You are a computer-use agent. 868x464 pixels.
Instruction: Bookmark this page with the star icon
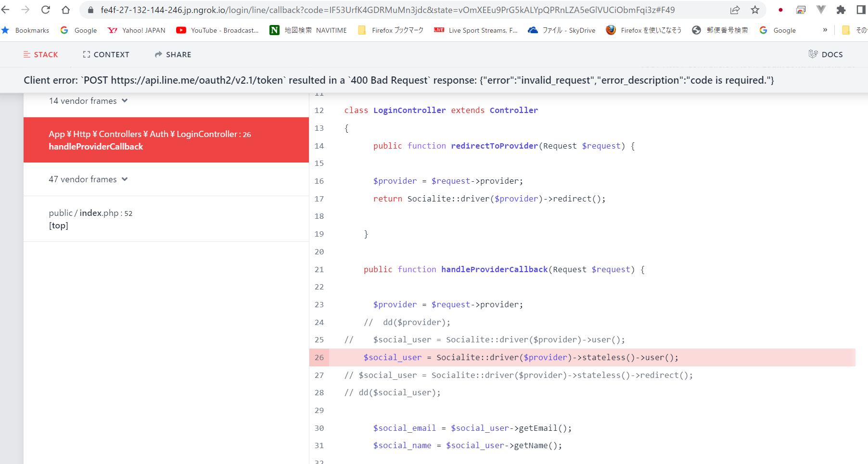point(755,10)
